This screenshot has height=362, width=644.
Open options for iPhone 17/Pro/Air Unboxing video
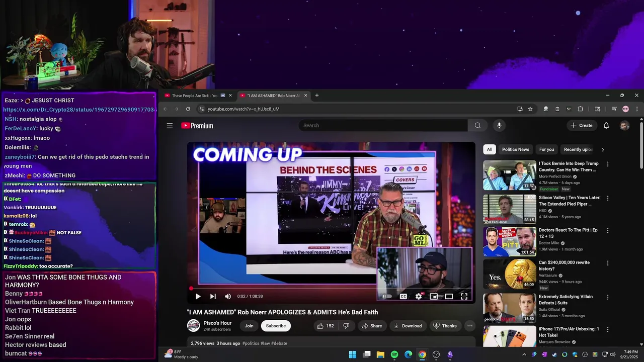coord(608,329)
